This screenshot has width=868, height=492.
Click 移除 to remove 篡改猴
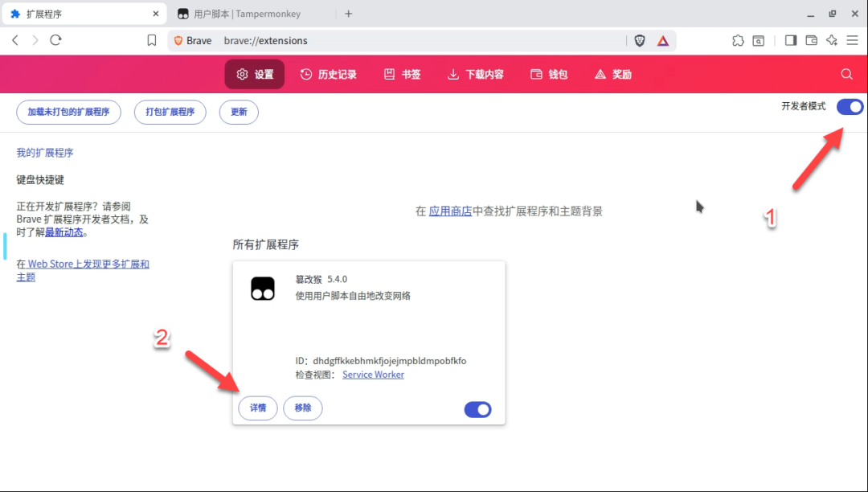coord(303,408)
